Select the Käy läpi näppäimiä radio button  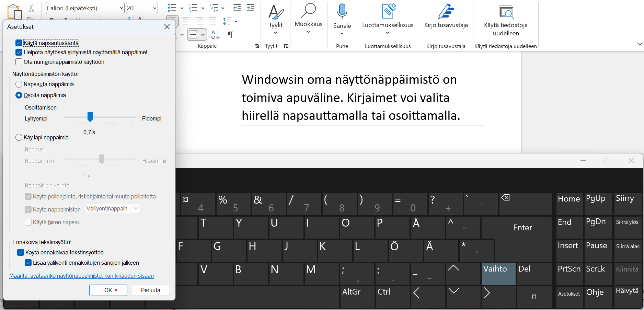tap(19, 137)
